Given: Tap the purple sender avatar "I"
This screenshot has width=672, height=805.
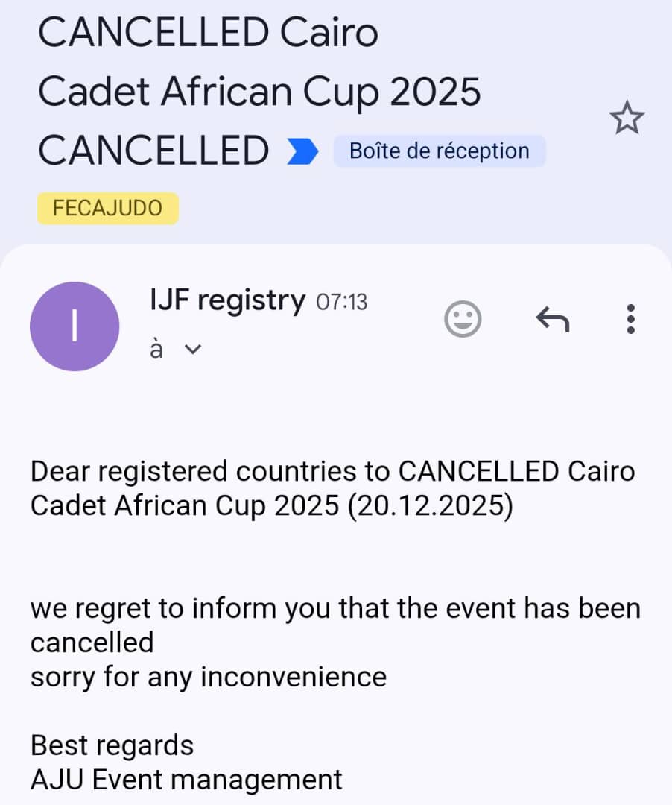Looking at the screenshot, I should point(75,326).
